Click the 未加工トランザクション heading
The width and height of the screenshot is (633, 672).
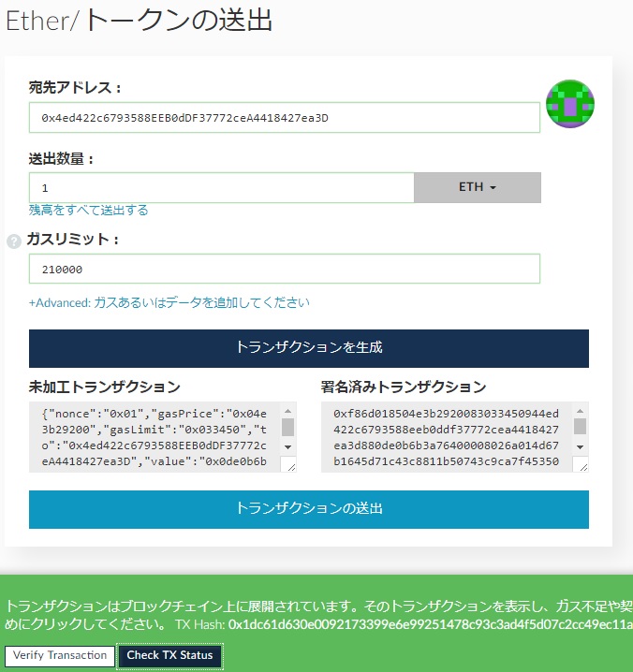click(105, 387)
